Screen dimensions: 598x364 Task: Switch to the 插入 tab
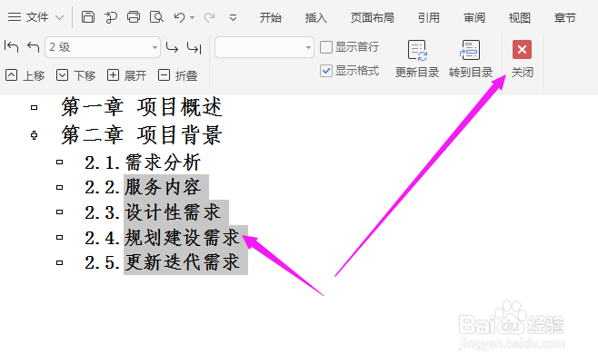pyautogui.click(x=315, y=17)
